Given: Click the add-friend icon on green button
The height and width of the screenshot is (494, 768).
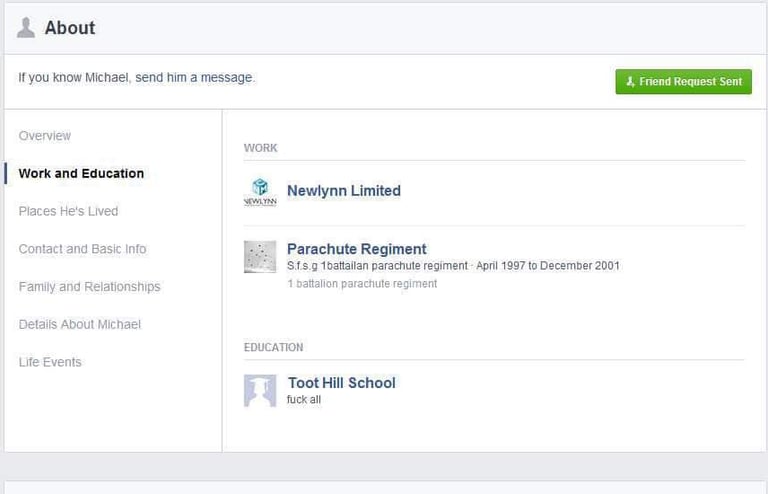Looking at the screenshot, I should coord(630,82).
